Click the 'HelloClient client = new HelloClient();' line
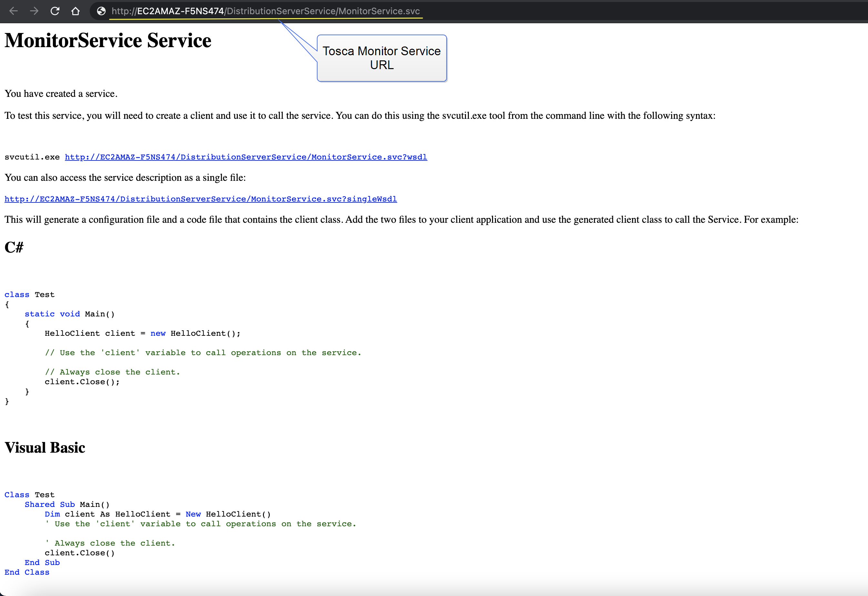 coord(143,333)
